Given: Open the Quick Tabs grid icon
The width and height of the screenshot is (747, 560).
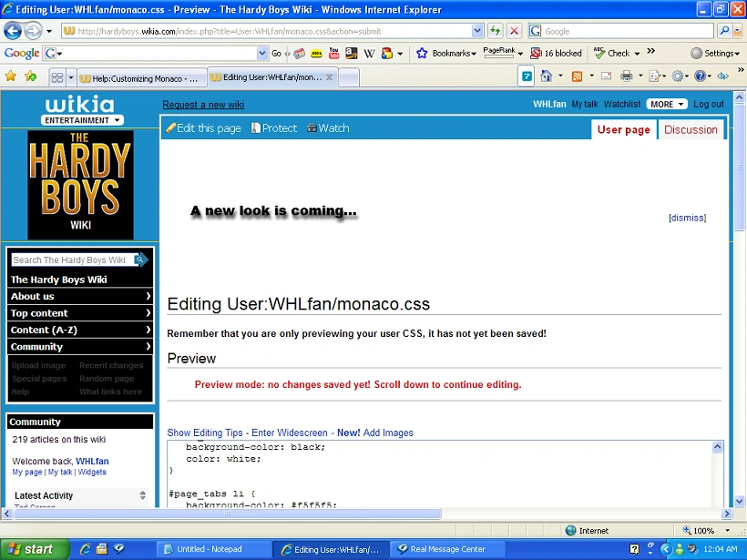Looking at the screenshot, I should tap(57, 77).
